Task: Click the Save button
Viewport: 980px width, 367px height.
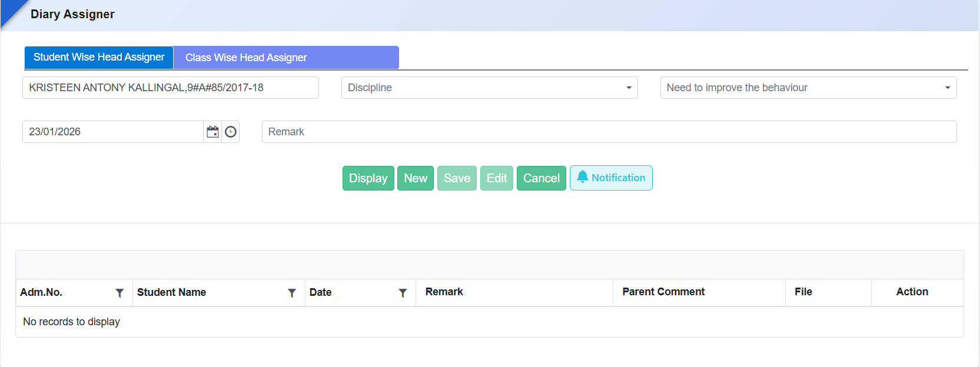Action: 457,178
